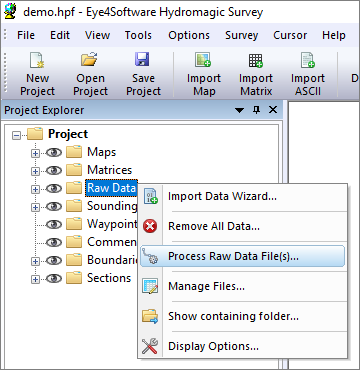Select the Matrices tree label
360x370 pixels.
110,170
